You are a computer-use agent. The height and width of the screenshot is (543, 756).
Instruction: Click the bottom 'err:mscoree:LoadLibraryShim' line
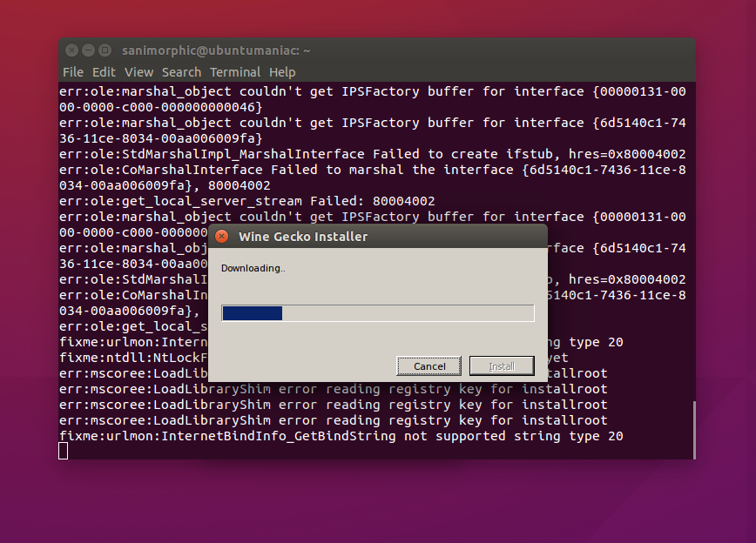pyautogui.click(x=334, y=420)
